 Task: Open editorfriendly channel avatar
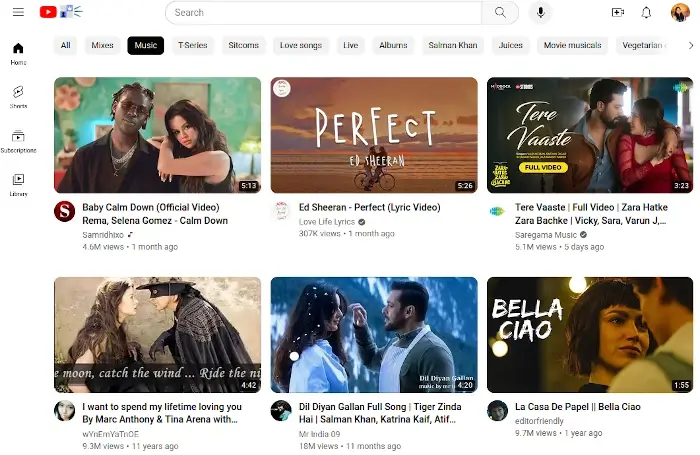click(497, 411)
